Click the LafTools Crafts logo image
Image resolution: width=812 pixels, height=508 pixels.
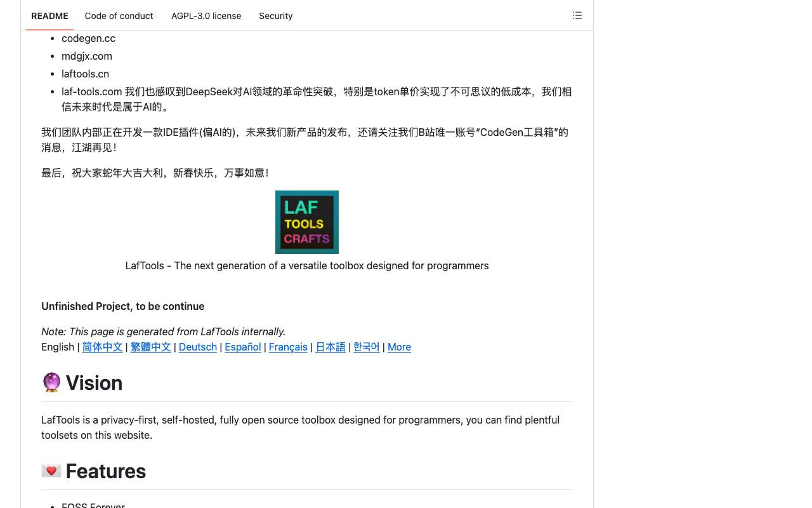point(307,222)
